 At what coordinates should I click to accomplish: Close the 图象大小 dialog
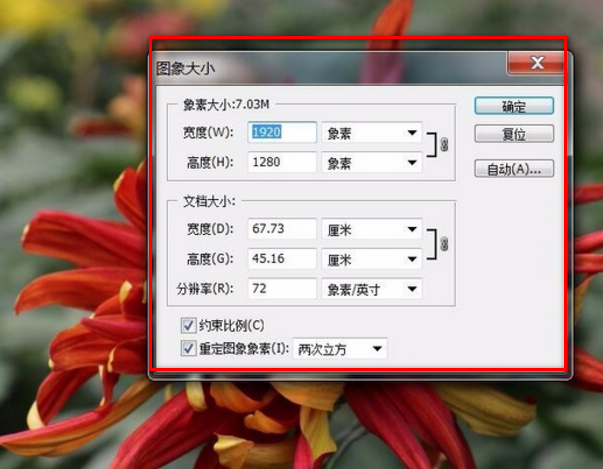(537, 63)
